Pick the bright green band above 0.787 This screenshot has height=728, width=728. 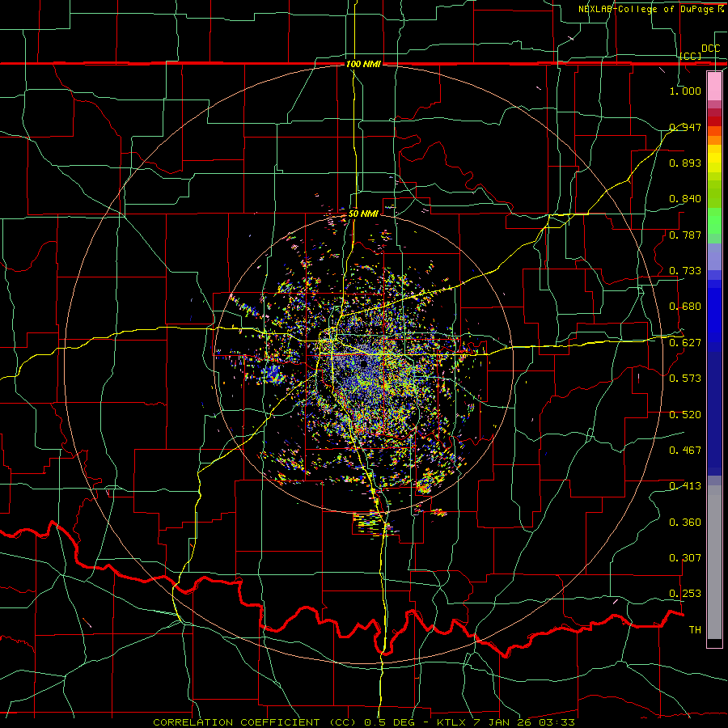[714, 221]
